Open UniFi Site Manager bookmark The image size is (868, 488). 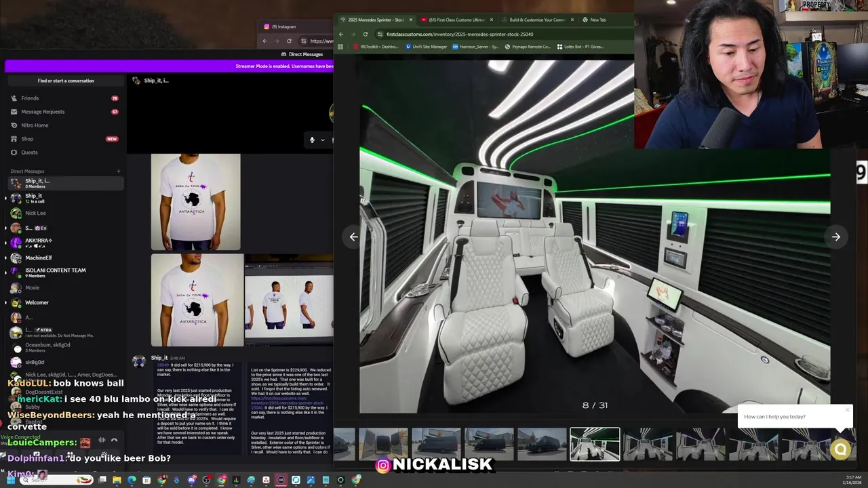(x=427, y=47)
